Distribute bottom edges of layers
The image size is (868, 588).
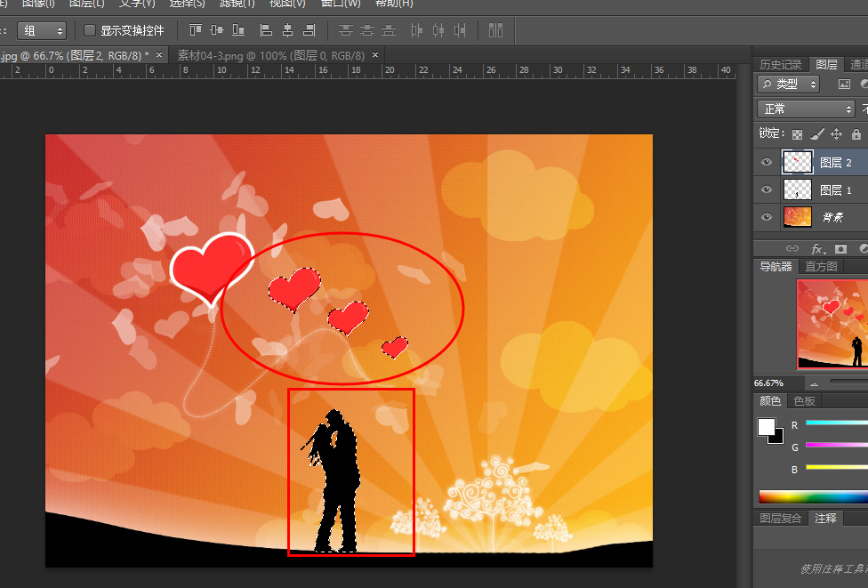[x=390, y=30]
